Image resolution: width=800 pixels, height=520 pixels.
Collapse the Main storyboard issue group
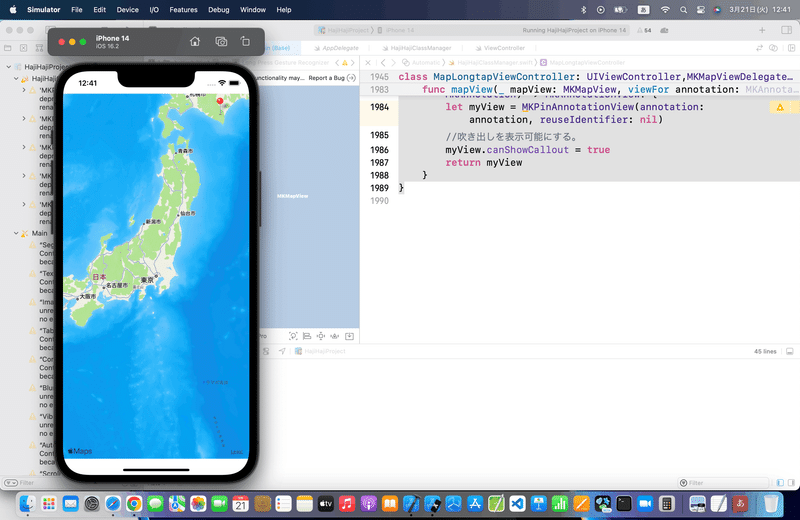pyautogui.click(x=16, y=233)
